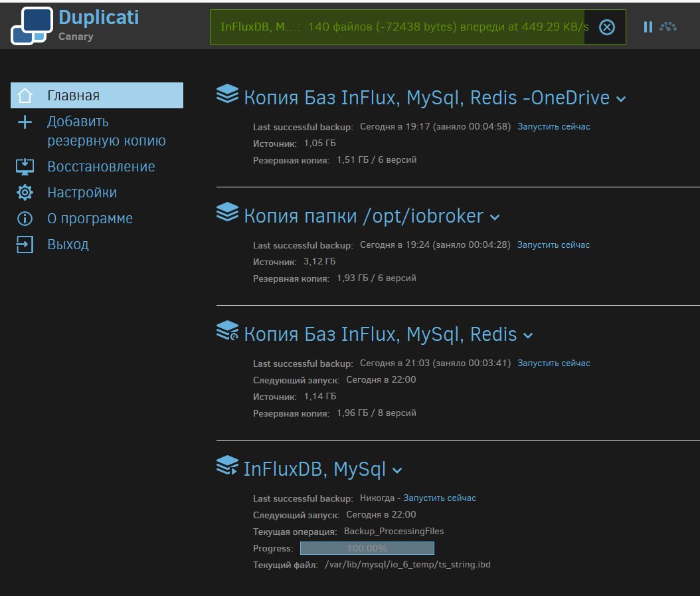Pause the Duplicati server

[x=648, y=27]
